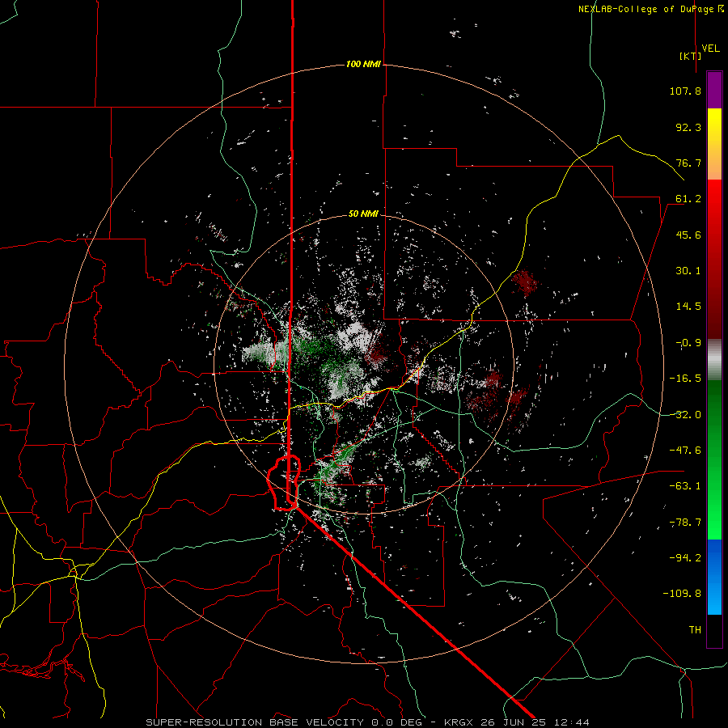728x728 pixels.
Task: Click the -94.2 velocity scale value
Action: click(685, 558)
